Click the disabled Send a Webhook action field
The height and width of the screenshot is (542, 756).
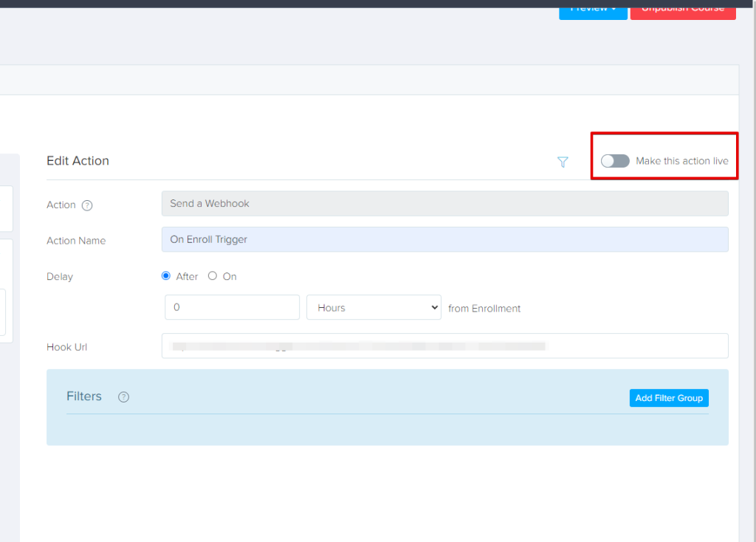pyautogui.click(x=444, y=204)
